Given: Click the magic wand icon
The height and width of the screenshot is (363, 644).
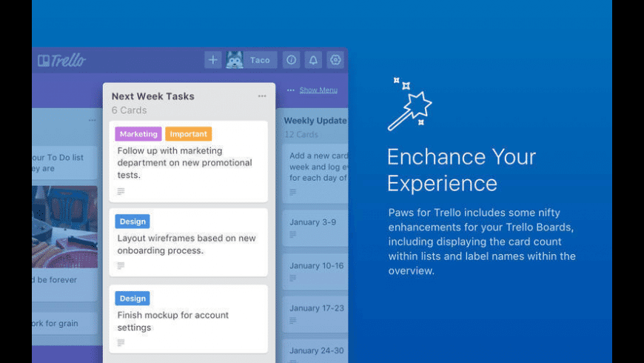Looking at the screenshot, I should pyautogui.click(x=409, y=104).
